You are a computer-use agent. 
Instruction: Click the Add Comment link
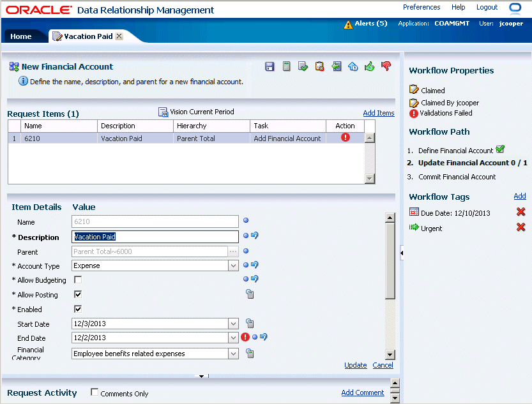click(363, 393)
